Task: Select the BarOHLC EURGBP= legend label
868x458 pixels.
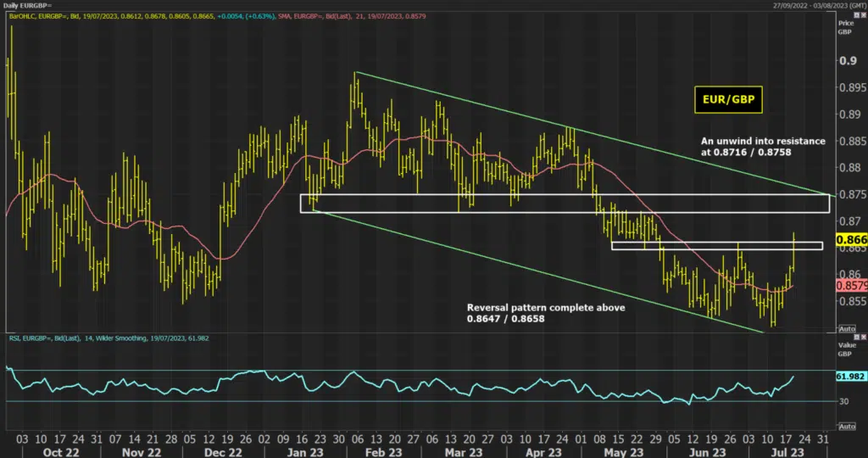Action: [142, 17]
